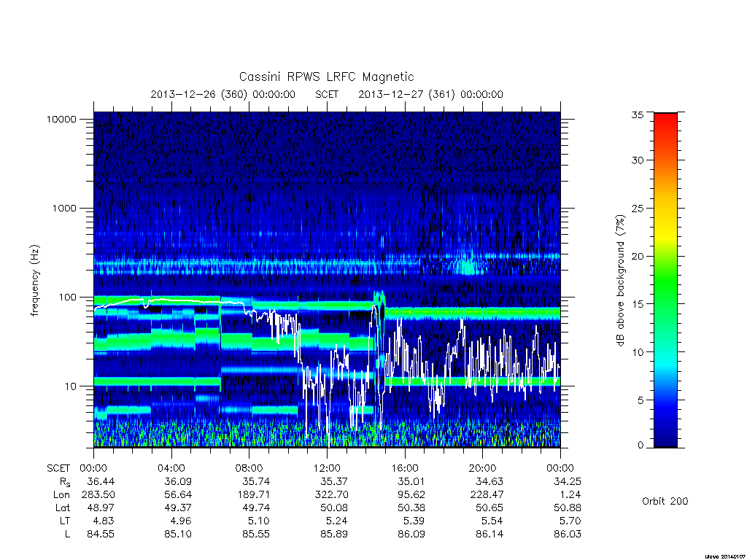Screen dimensions: 747x560
Task: Click the Lat value 50.88
Action: pyautogui.click(x=568, y=507)
